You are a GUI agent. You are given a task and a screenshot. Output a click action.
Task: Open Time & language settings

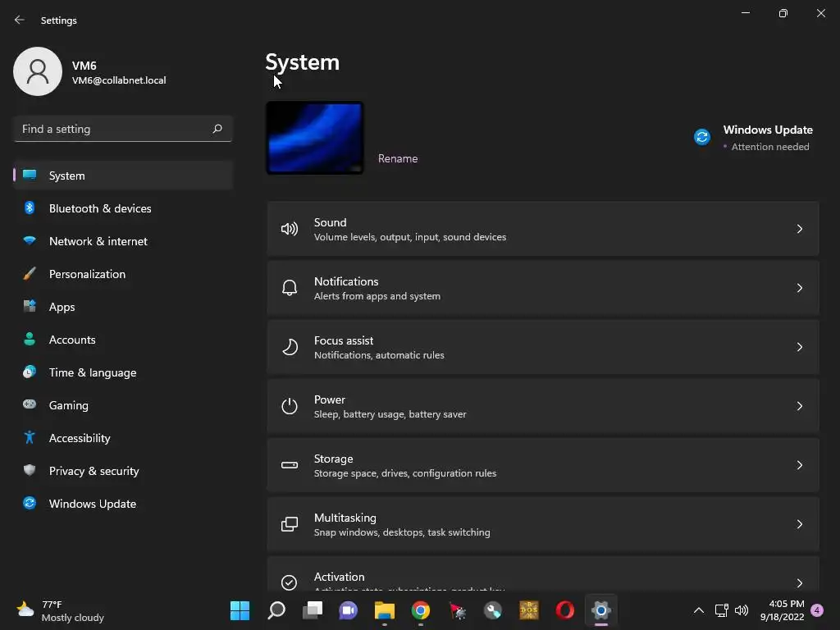click(x=123, y=372)
